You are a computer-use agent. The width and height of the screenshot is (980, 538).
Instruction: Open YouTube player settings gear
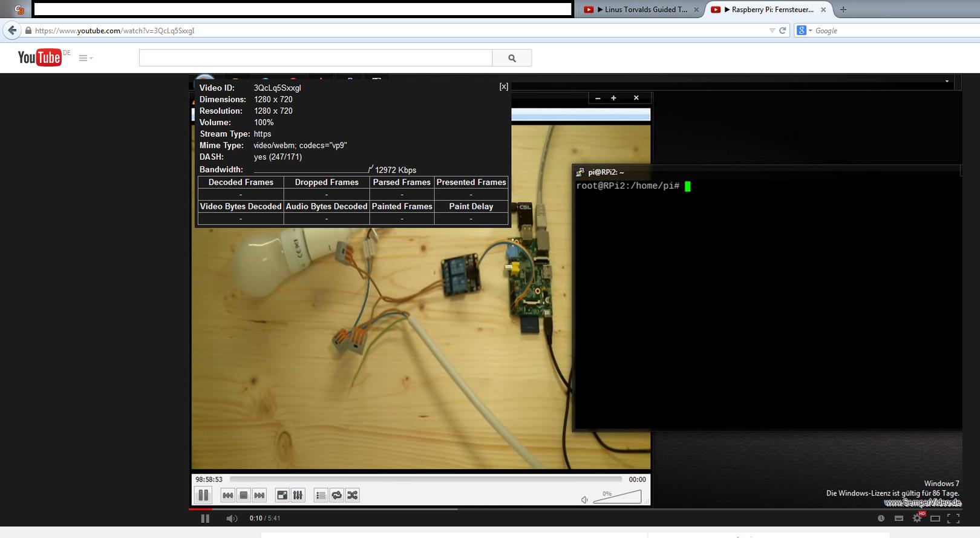click(x=918, y=518)
